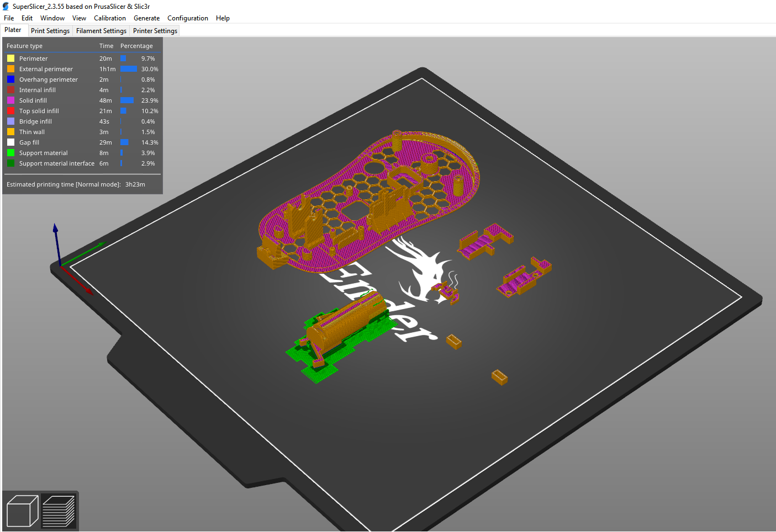776x532 pixels.
Task: Switch to 3D editor view cube icon
Action: click(22, 511)
